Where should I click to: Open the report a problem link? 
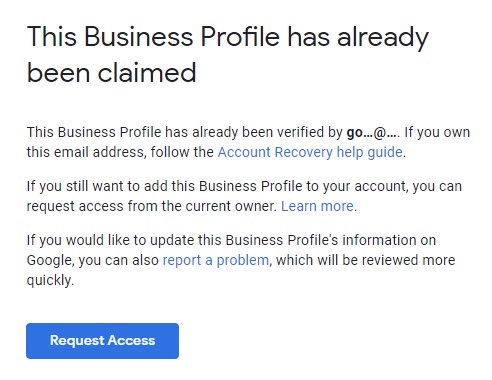[216, 260]
